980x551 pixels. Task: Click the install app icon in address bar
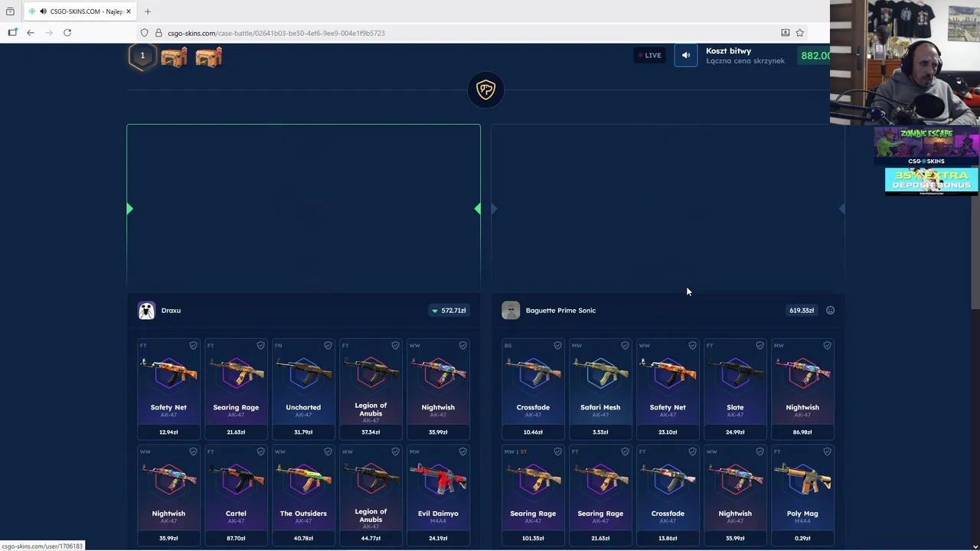[x=785, y=33]
